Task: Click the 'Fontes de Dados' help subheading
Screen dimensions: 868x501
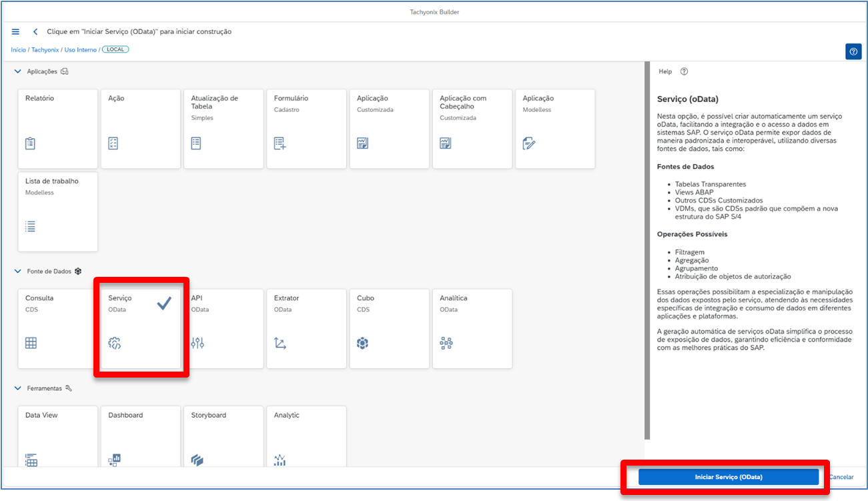Action: pyautogui.click(x=685, y=167)
